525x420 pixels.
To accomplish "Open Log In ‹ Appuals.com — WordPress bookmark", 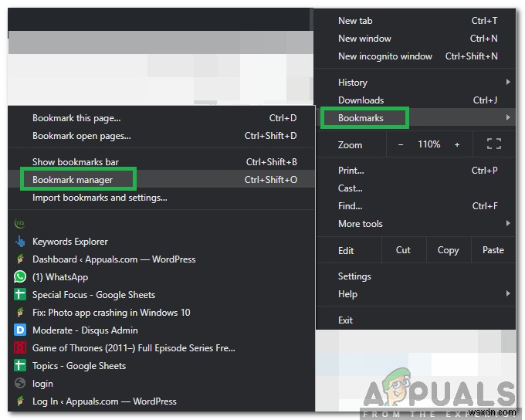I will point(161,401).
